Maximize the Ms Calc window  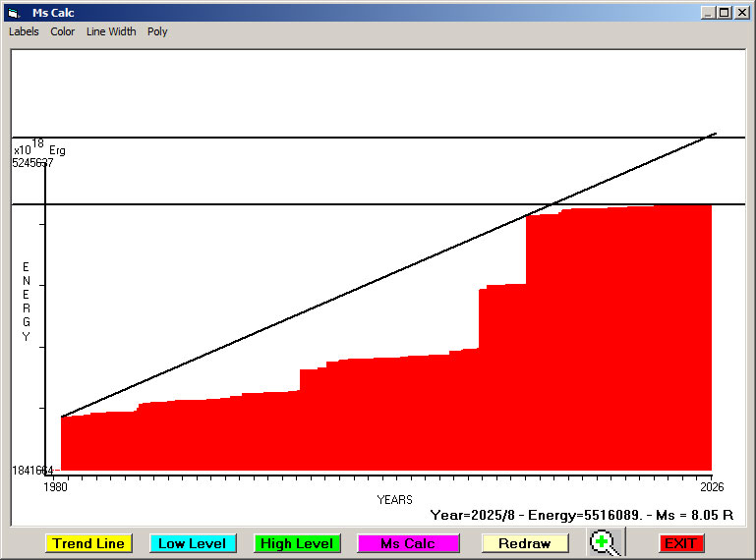[724, 13]
